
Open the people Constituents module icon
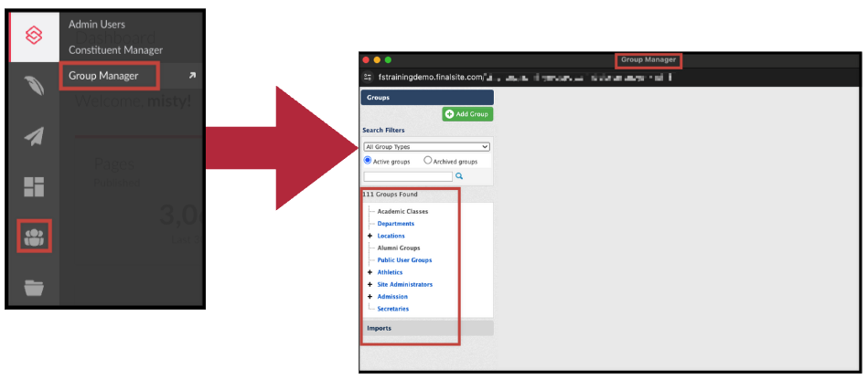(35, 237)
